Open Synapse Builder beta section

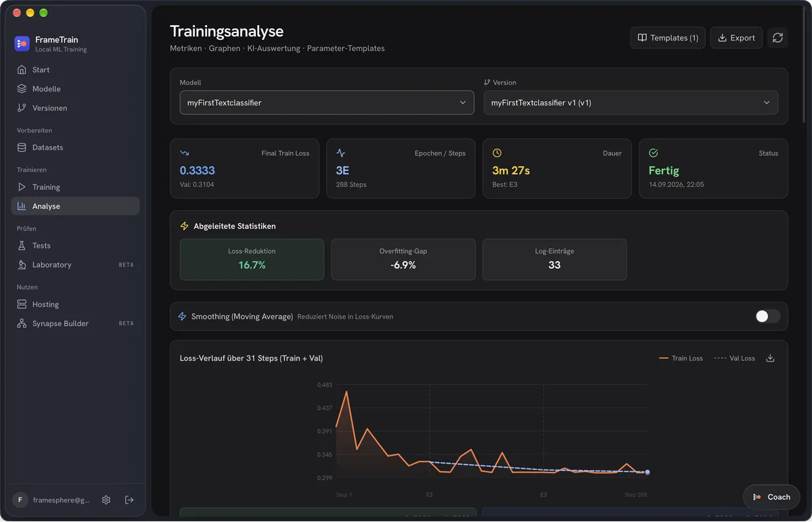[76, 323]
